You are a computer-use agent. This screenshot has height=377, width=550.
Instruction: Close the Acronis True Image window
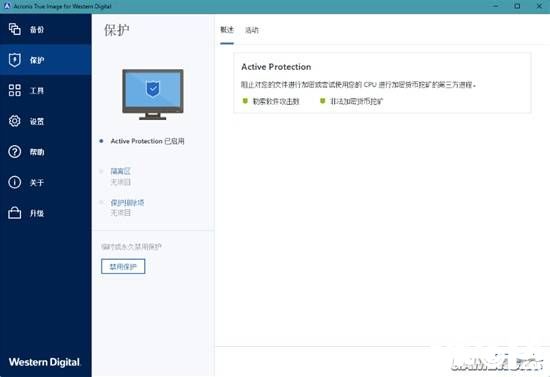[539, 6]
